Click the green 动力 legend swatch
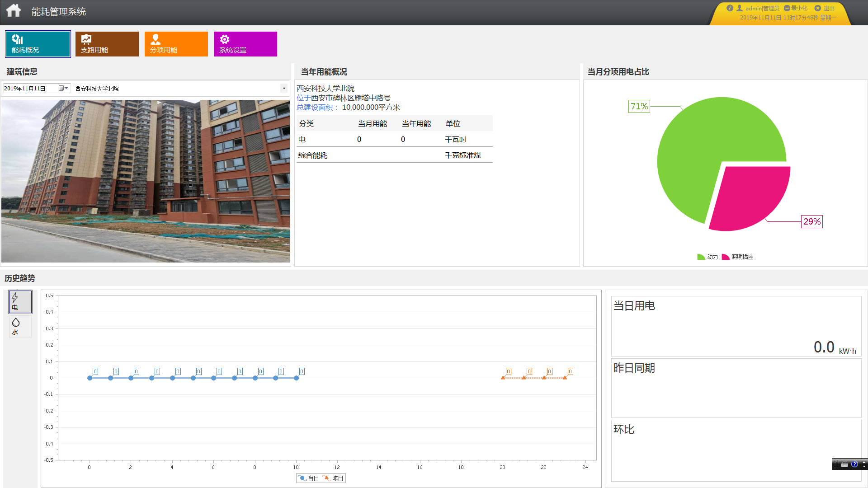The image size is (868, 488). coord(701,257)
